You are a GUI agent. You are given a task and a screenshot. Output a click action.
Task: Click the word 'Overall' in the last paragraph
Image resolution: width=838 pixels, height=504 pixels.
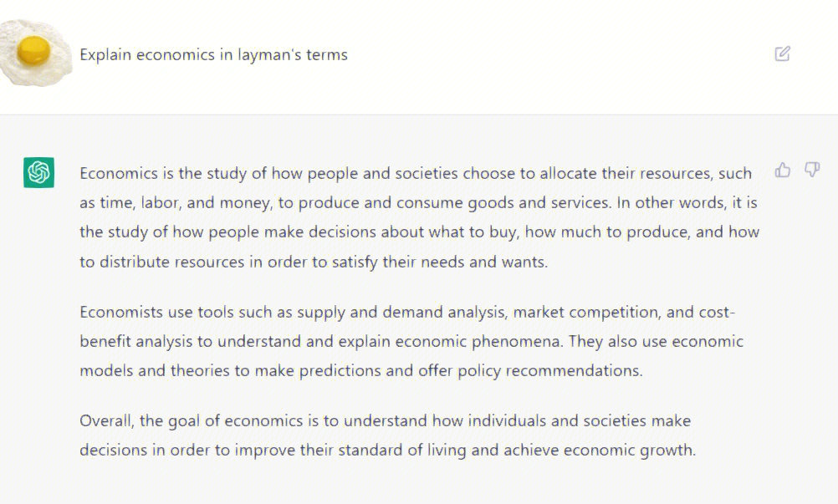point(106,420)
